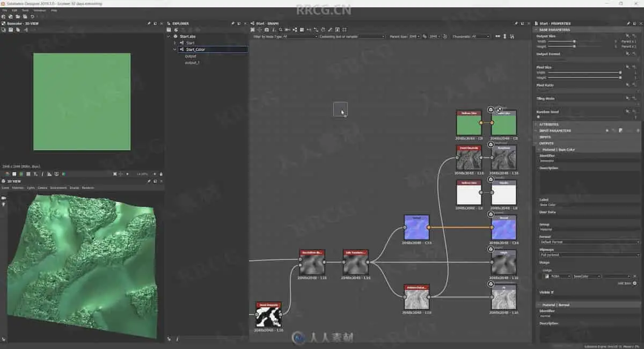Open the Help menu
The height and width of the screenshot is (349, 644).
point(54,10)
